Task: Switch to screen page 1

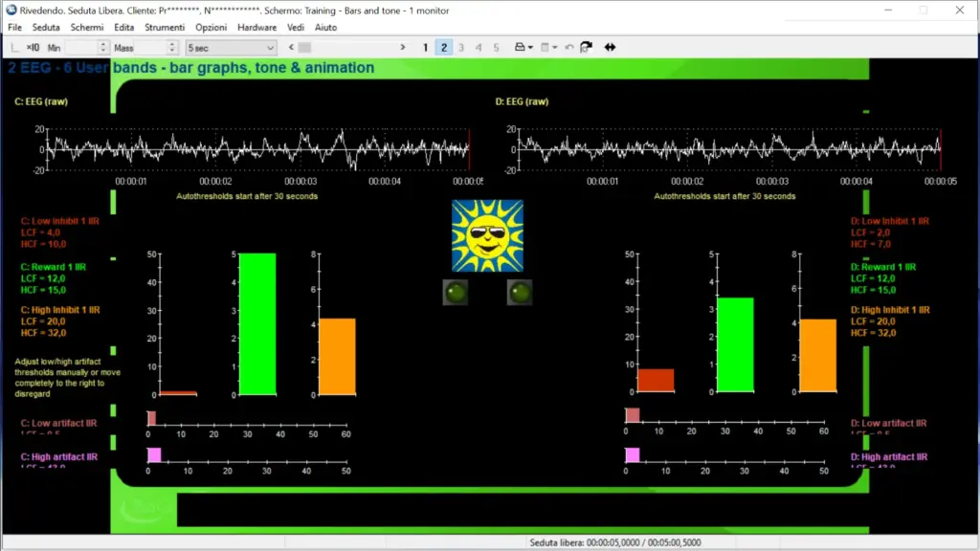Action: (x=426, y=48)
